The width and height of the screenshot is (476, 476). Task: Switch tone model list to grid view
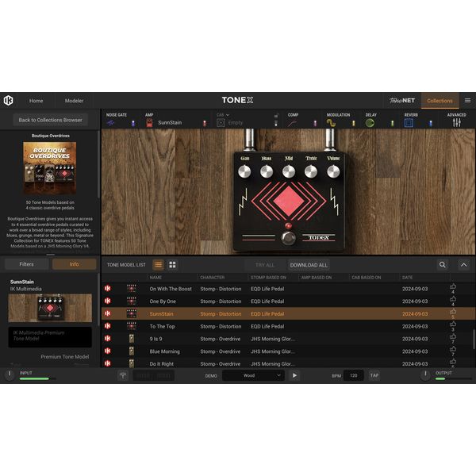pyautogui.click(x=172, y=265)
